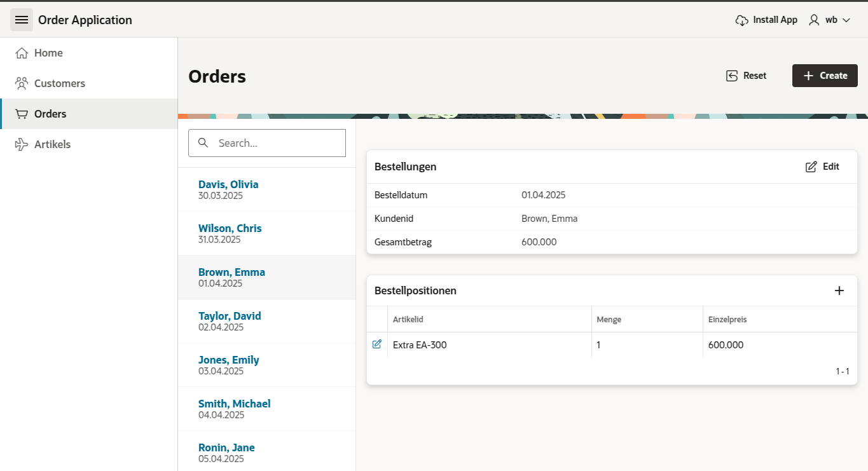Click the search magnifier icon
Viewport: 868px width, 471px height.
[x=203, y=142]
